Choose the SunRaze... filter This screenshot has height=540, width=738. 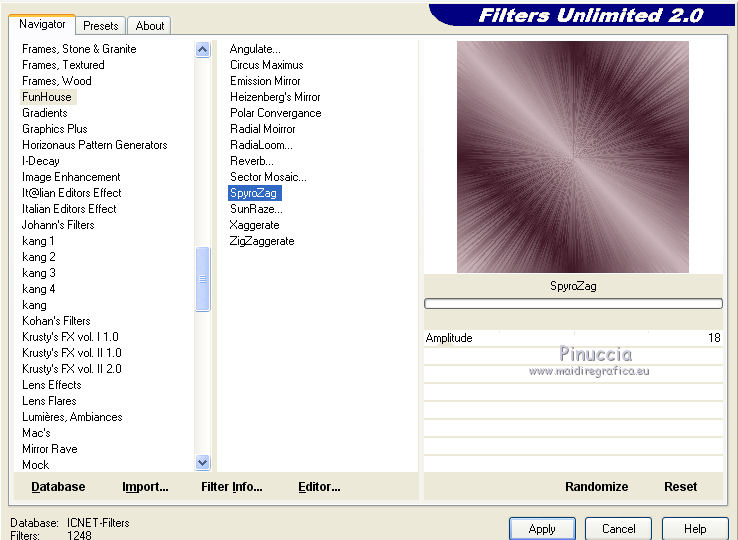[x=256, y=209]
